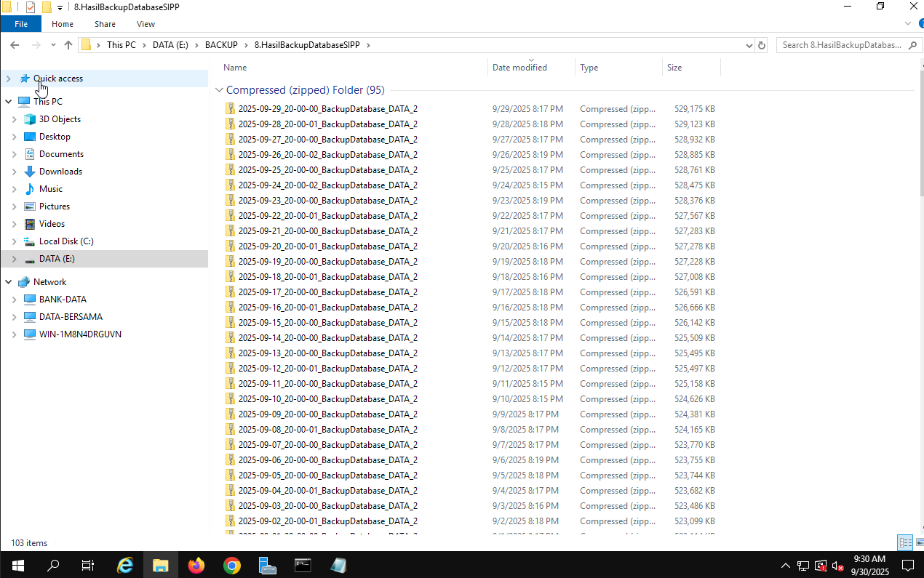Refresh the current folder view
Image resolution: width=924 pixels, height=578 pixels.
[x=762, y=45]
